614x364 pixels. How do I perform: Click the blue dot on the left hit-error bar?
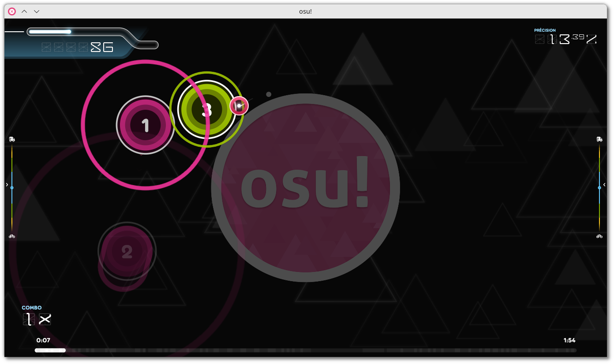click(x=12, y=188)
